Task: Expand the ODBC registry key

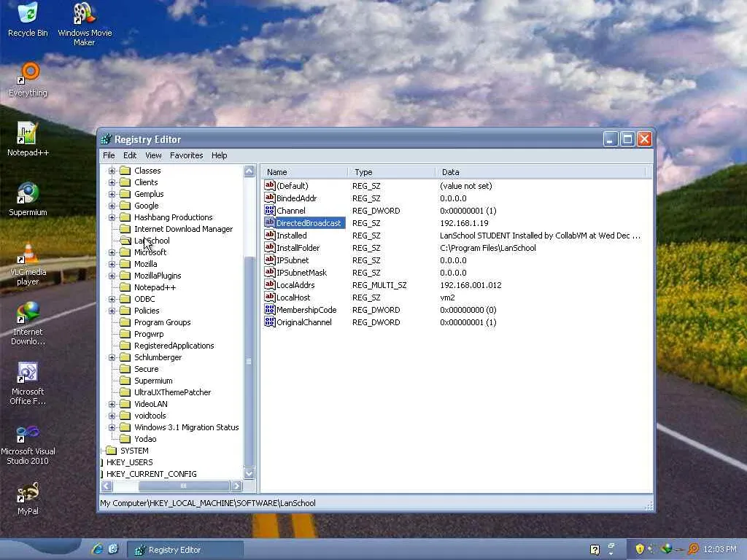Action: coord(112,299)
